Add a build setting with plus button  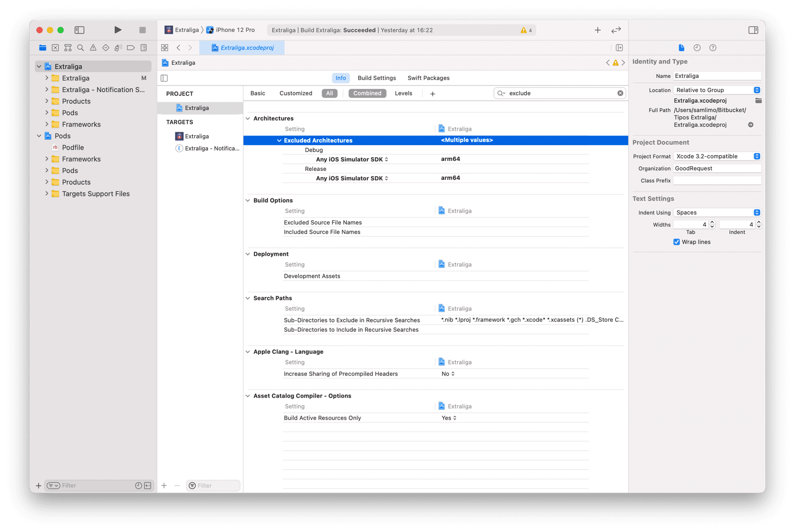(x=433, y=93)
